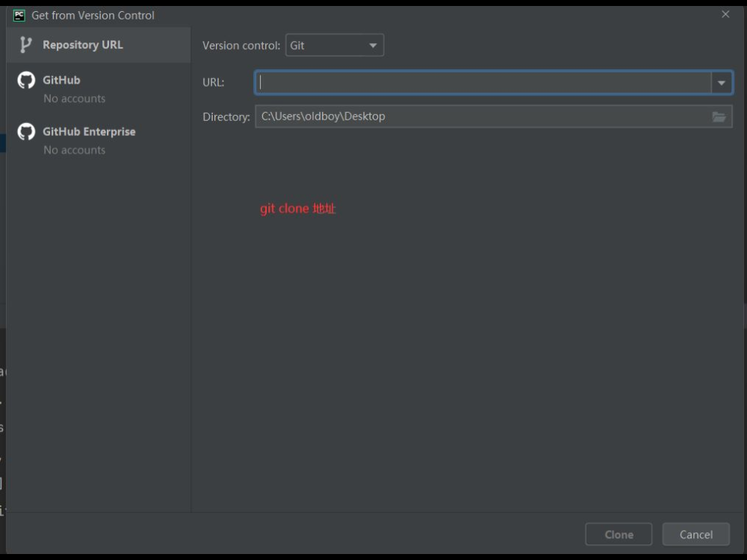Open the GitHub accounts section

coord(98,89)
